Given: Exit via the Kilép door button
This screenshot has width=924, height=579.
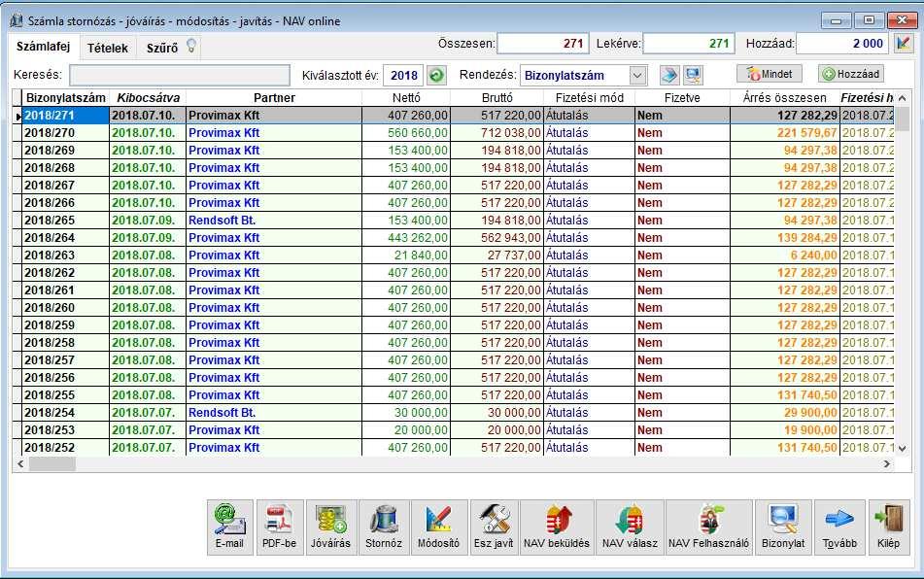Looking at the screenshot, I should 889,528.
